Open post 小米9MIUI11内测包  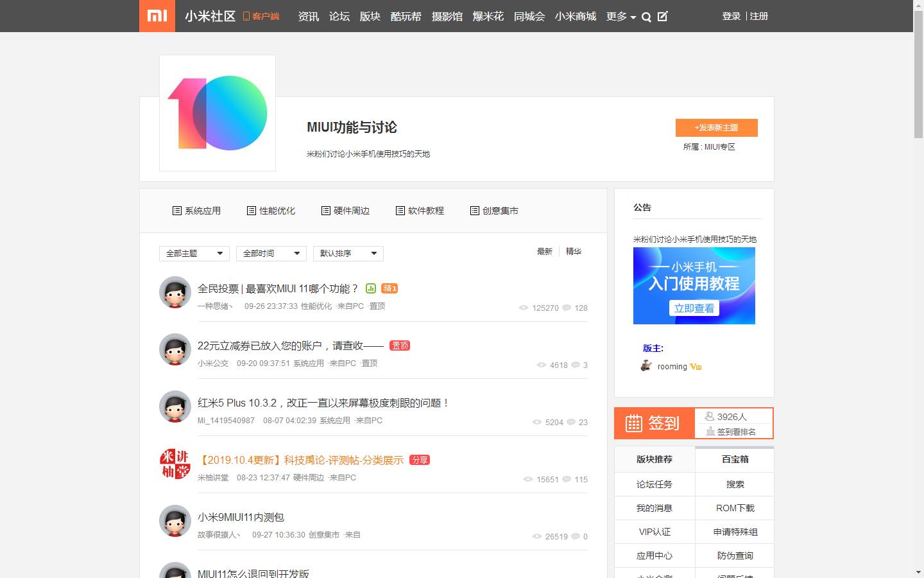[x=241, y=518]
